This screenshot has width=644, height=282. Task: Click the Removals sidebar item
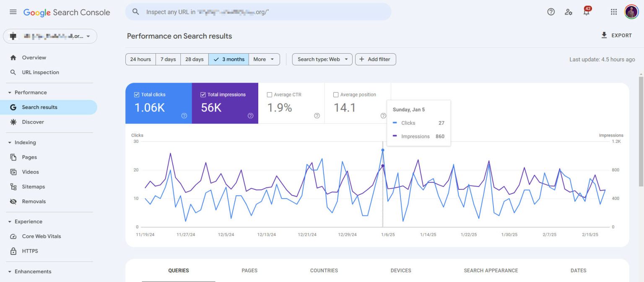34,201
